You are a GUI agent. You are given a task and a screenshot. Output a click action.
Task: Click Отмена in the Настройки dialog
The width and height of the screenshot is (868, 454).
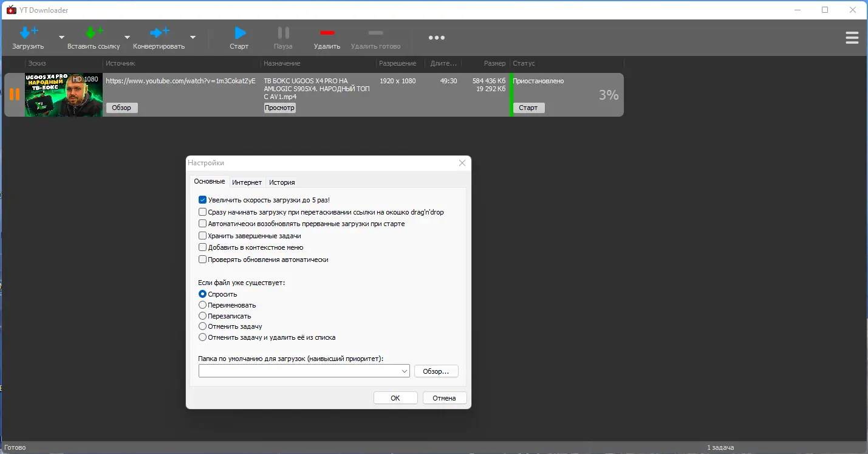pos(444,398)
